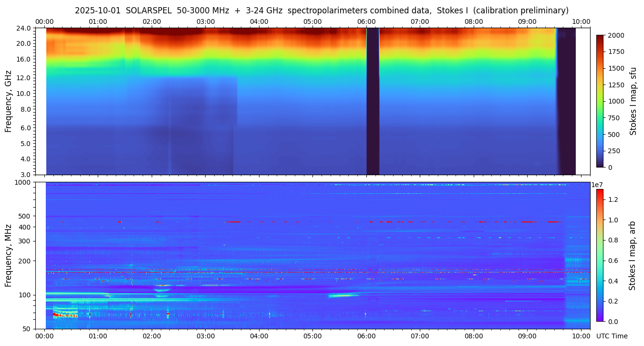Click the plot title starting with 2025-10-01 SOLARSPEL
The width and height of the screenshot is (644, 346).
(x=322, y=10)
